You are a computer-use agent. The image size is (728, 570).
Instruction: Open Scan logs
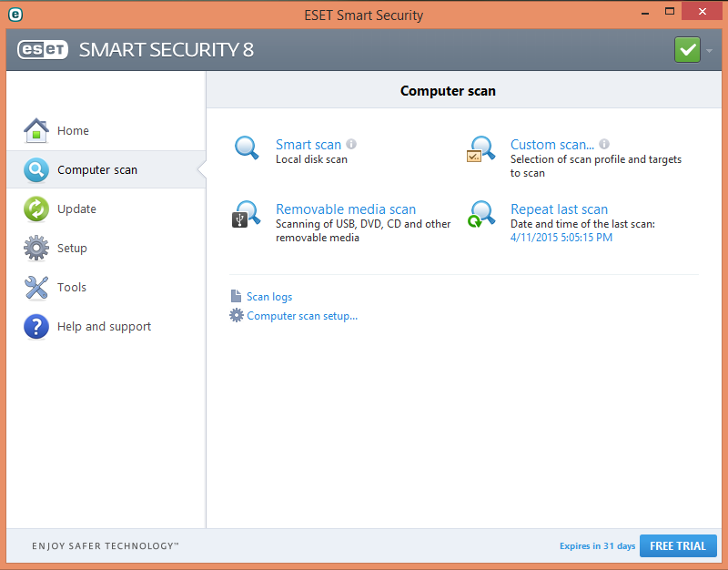tap(269, 297)
